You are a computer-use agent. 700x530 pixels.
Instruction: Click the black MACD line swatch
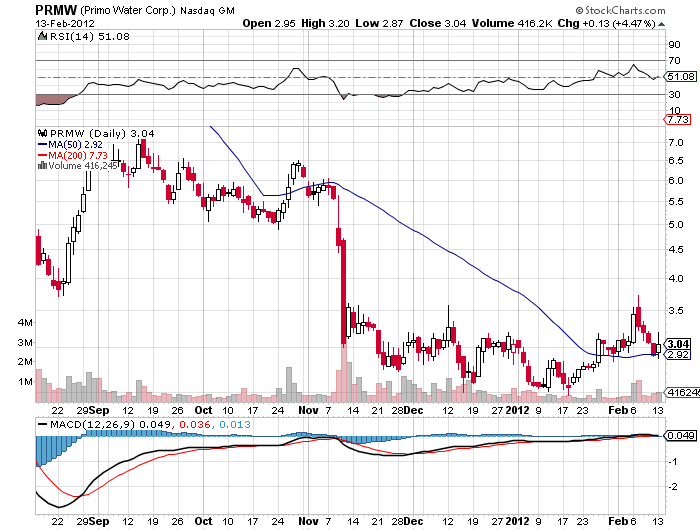[42, 424]
